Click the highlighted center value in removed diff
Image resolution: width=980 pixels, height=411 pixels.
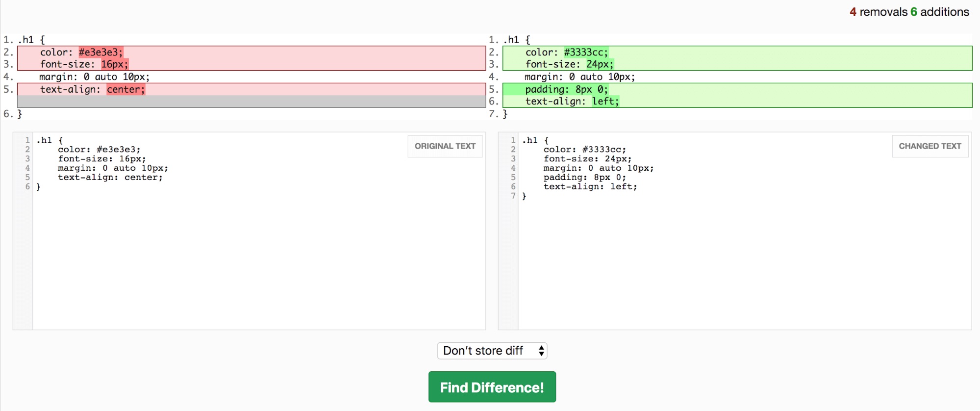pyautogui.click(x=126, y=89)
